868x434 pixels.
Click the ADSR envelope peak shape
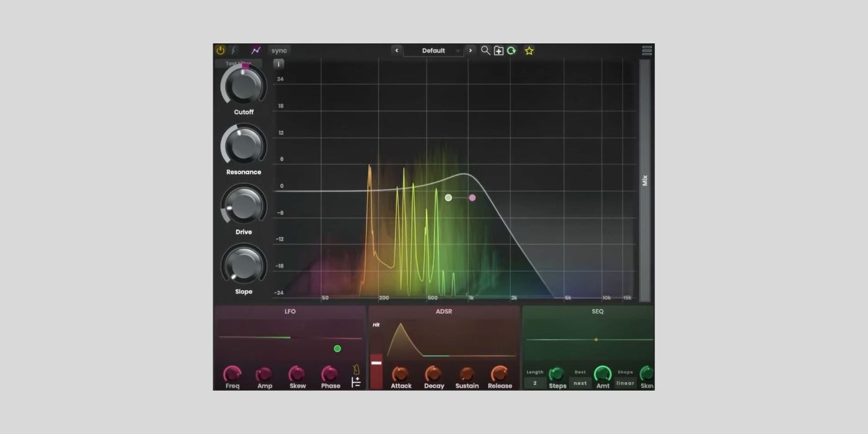(401, 339)
